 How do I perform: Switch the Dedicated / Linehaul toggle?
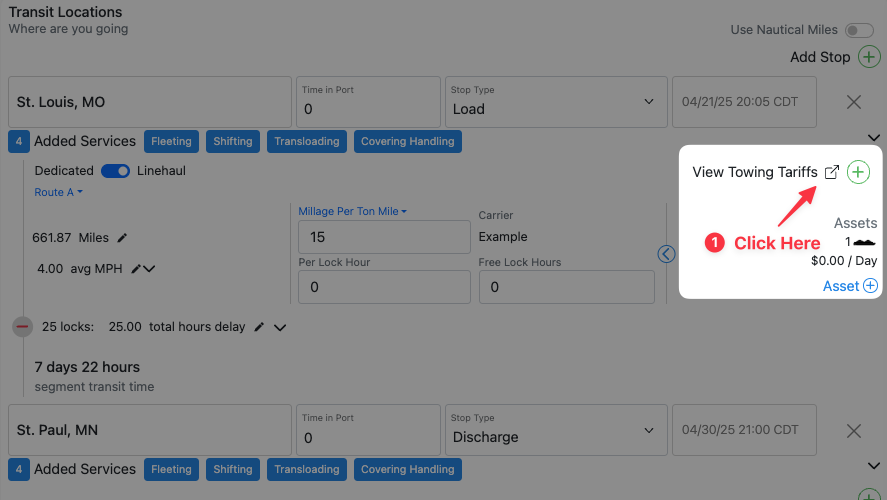click(115, 171)
